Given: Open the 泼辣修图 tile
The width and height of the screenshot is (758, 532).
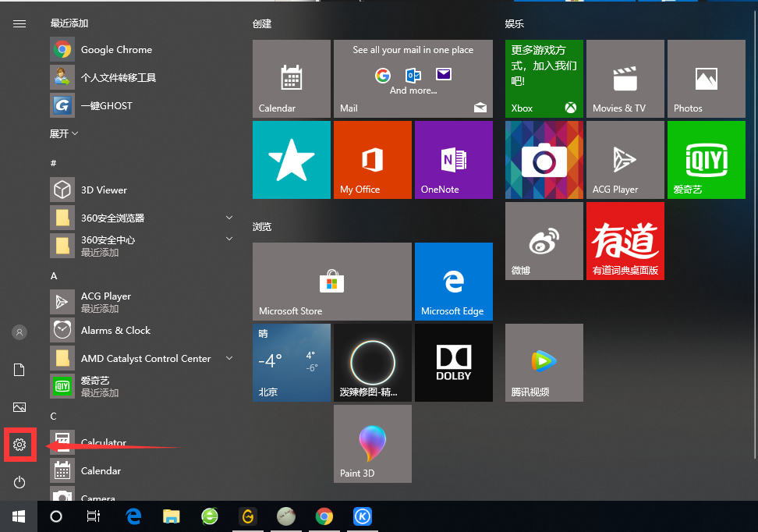Looking at the screenshot, I should (373, 363).
